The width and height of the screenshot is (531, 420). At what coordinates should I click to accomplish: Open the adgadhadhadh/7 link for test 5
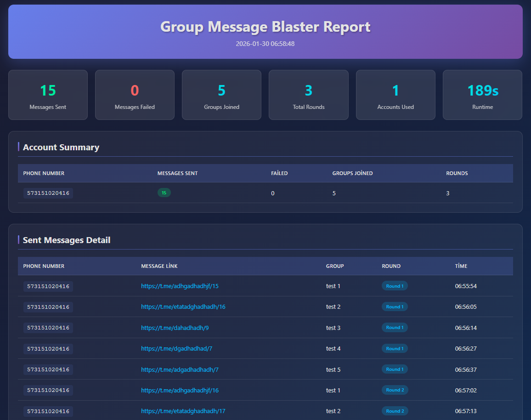point(180,369)
